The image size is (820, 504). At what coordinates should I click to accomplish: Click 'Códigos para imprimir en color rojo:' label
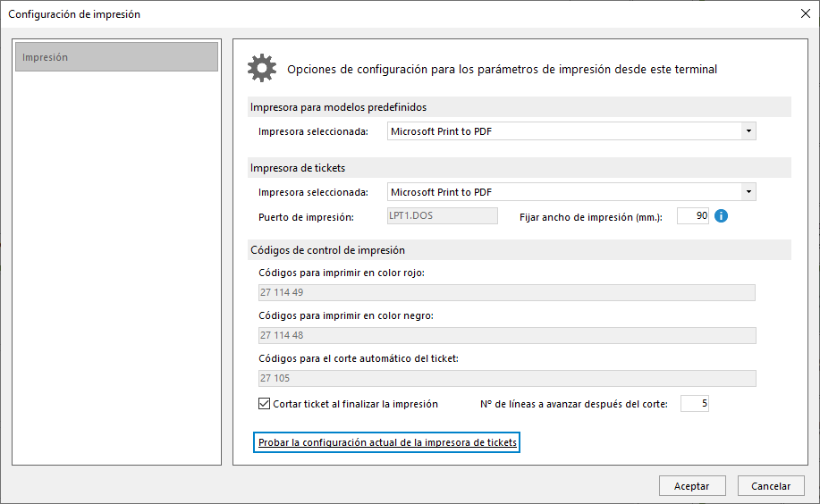[x=342, y=273]
